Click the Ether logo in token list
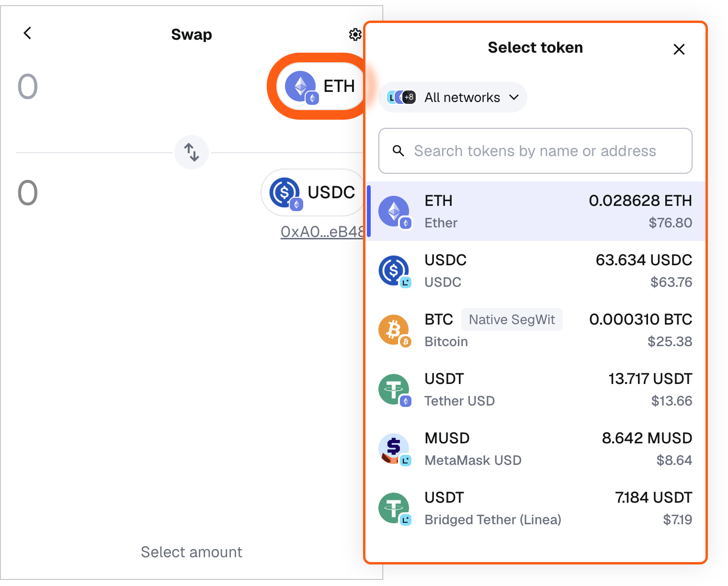728x586 pixels. pyautogui.click(x=394, y=212)
